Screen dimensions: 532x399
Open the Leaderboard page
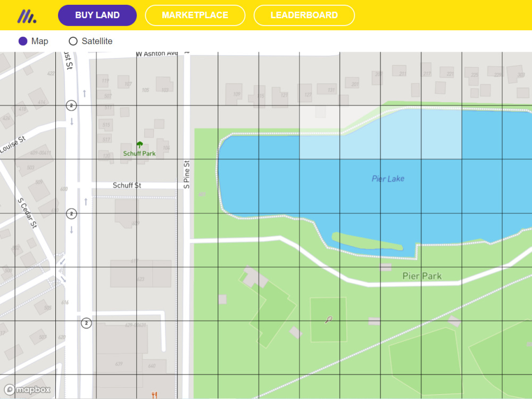point(304,15)
